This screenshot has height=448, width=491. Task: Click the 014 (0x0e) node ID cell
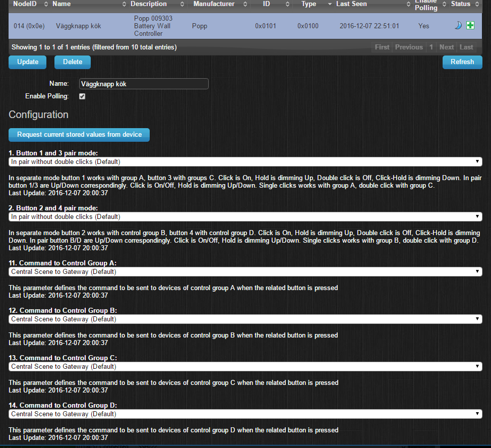coord(29,26)
